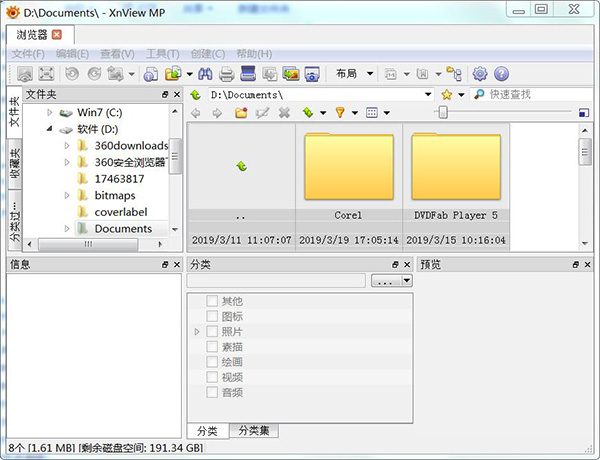
Task: Switch to the 分类集 tab
Action: (254, 431)
